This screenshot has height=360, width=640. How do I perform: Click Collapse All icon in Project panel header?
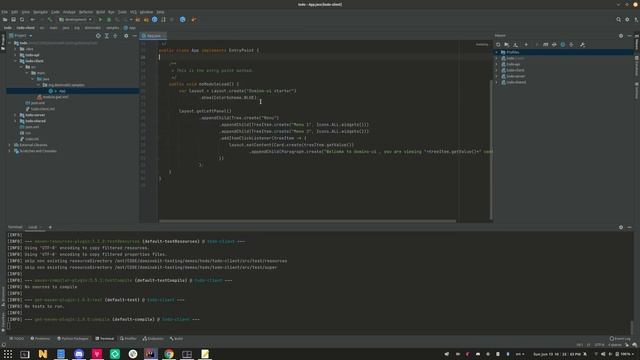[x=116, y=36]
